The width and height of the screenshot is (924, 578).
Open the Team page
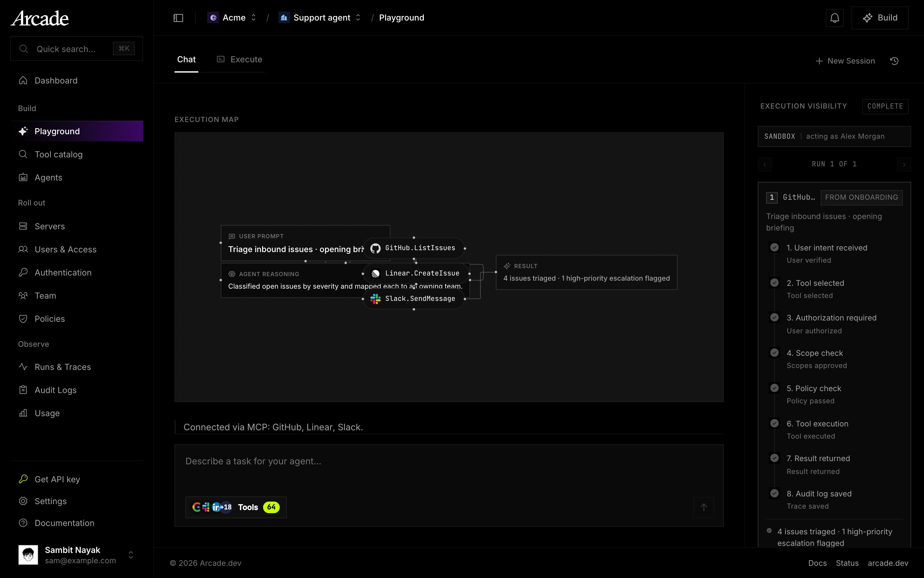[77, 296]
